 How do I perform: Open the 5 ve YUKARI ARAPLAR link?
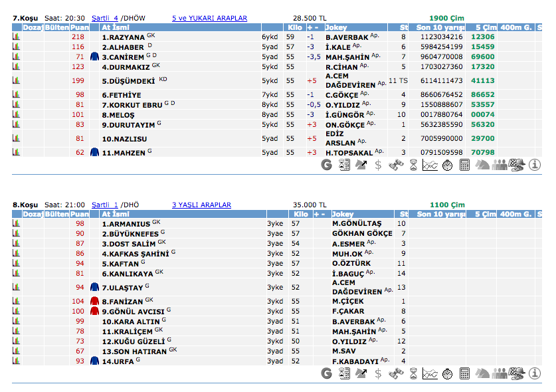(x=209, y=19)
